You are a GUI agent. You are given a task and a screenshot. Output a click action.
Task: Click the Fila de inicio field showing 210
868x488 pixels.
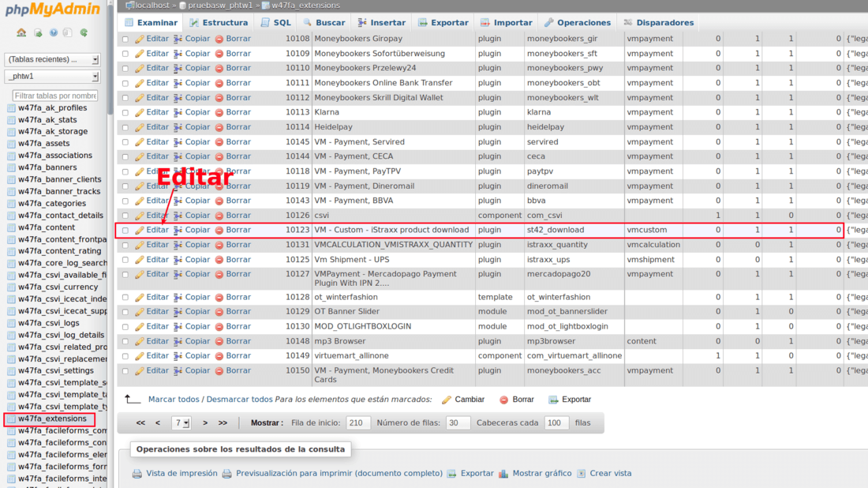[x=357, y=423]
